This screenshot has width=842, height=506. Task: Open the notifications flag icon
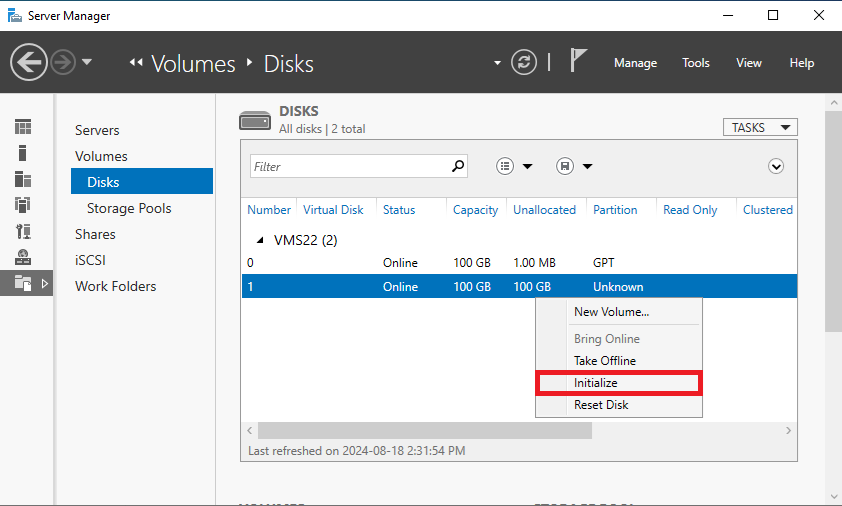[578, 60]
